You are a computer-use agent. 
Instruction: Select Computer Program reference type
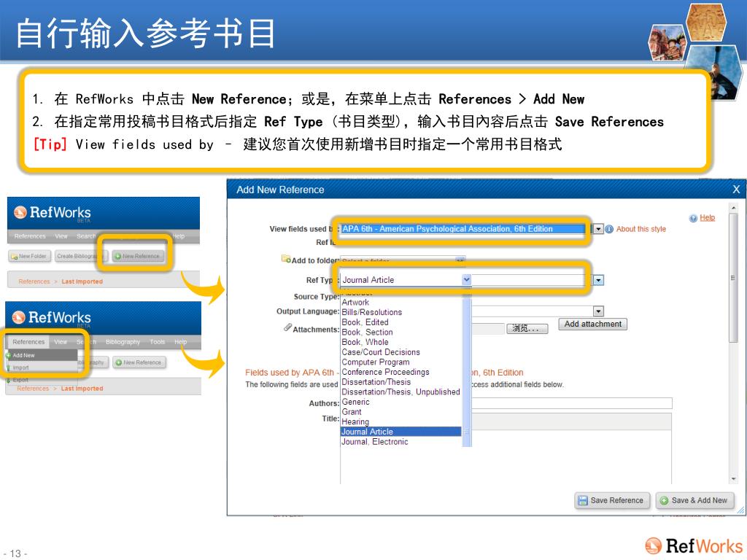[376, 362]
